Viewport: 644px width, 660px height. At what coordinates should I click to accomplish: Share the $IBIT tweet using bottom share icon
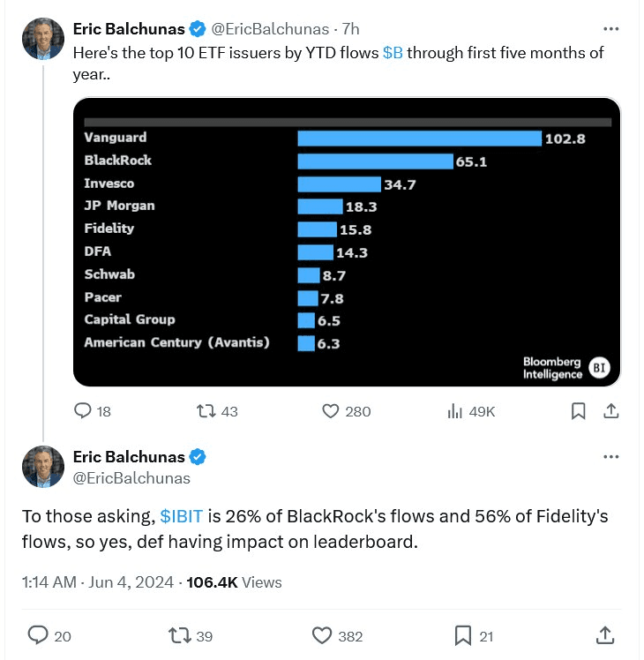click(x=605, y=635)
